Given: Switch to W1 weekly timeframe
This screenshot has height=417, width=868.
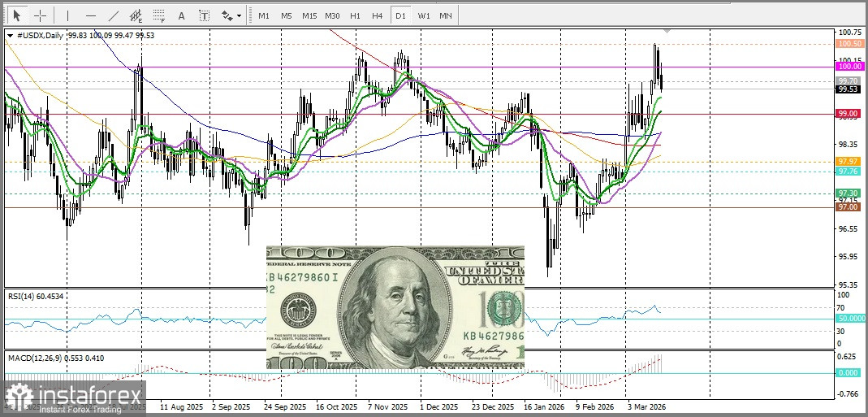Looking at the screenshot, I should 424,15.
